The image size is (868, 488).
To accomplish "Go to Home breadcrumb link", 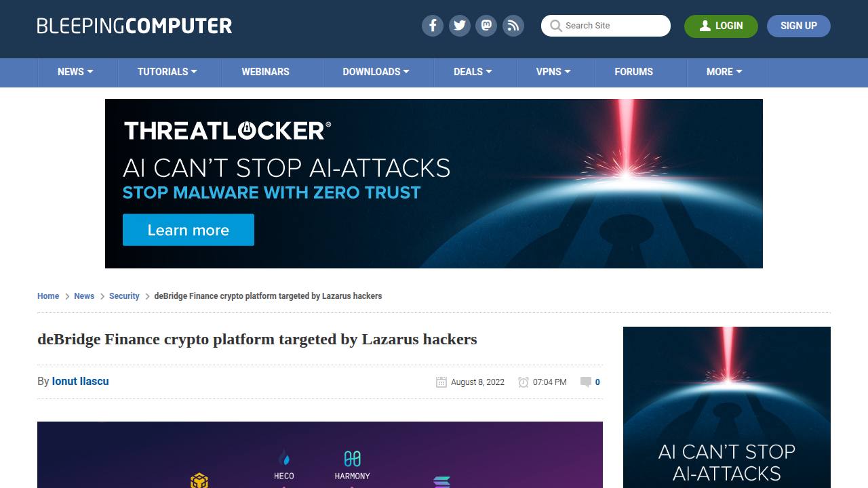I will (x=48, y=296).
